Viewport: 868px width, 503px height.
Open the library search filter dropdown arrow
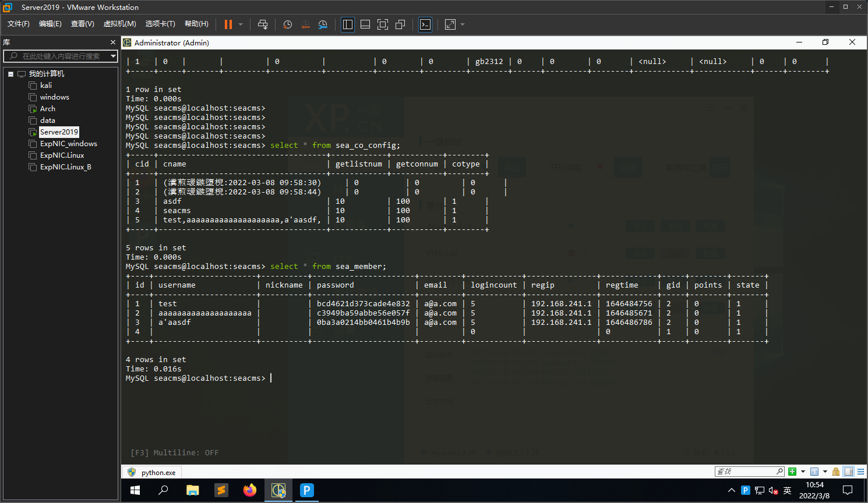(113, 56)
